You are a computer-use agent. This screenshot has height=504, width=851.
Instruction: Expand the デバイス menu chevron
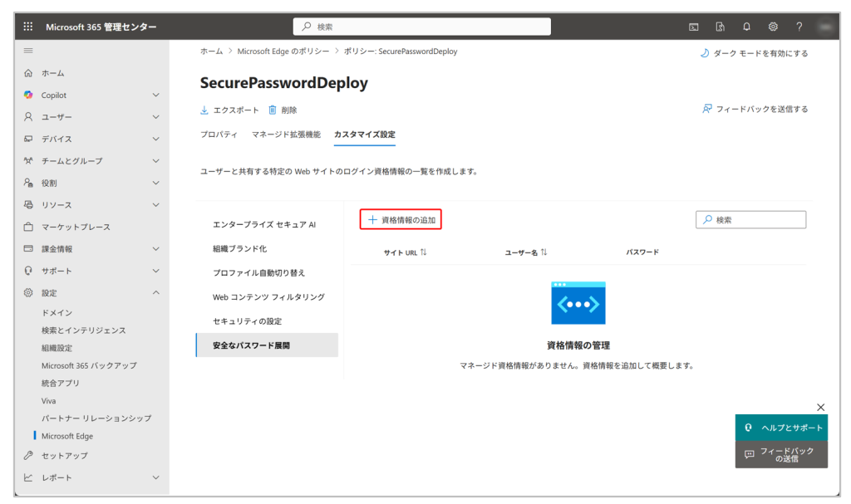coord(155,139)
